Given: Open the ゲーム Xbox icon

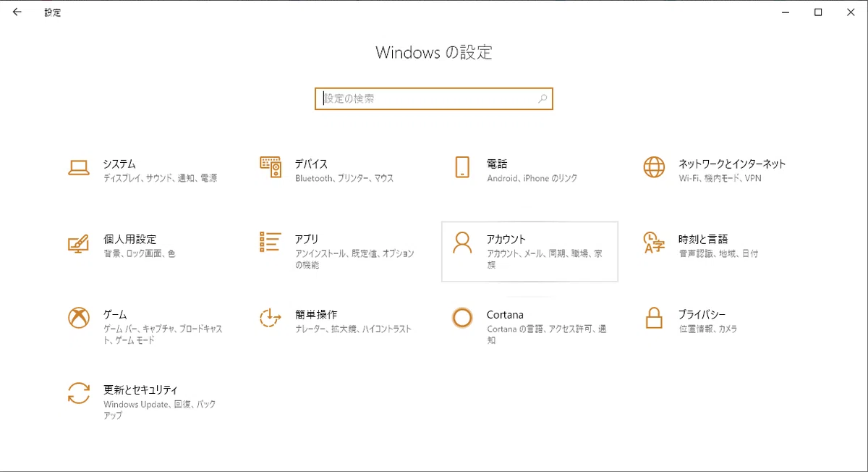Looking at the screenshot, I should click(x=78, y=318).
